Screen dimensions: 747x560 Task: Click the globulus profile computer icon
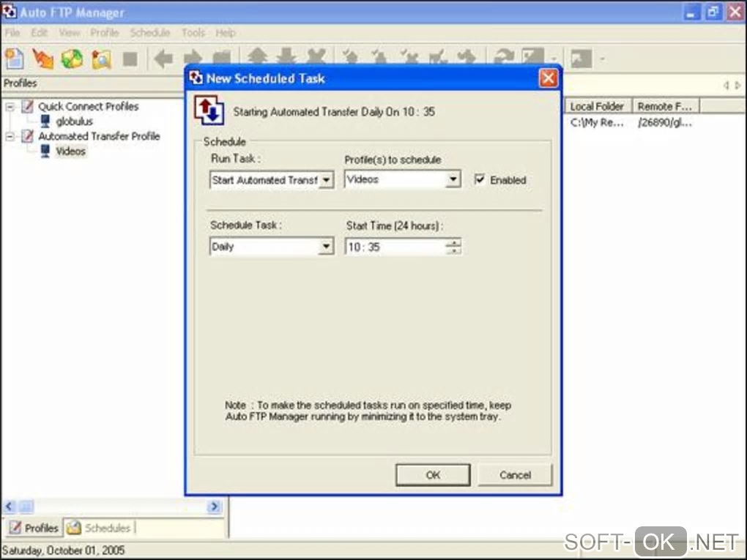45,121
